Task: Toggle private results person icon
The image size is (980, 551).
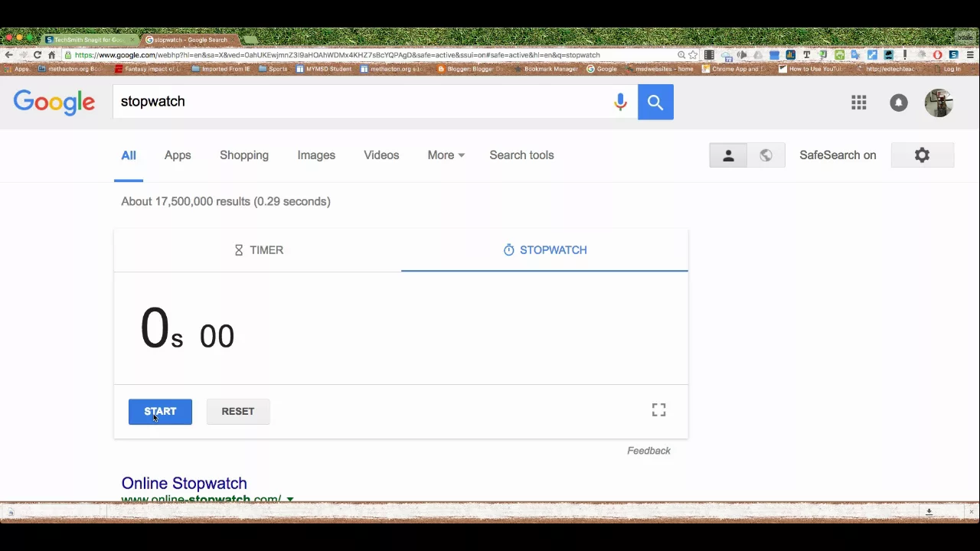Action: [x=728, y=155]
